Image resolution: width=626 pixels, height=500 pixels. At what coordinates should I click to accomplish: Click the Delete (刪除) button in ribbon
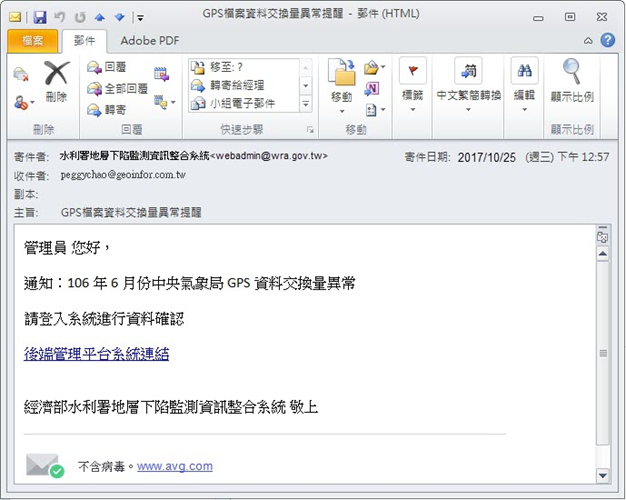[x=56, y=81]
